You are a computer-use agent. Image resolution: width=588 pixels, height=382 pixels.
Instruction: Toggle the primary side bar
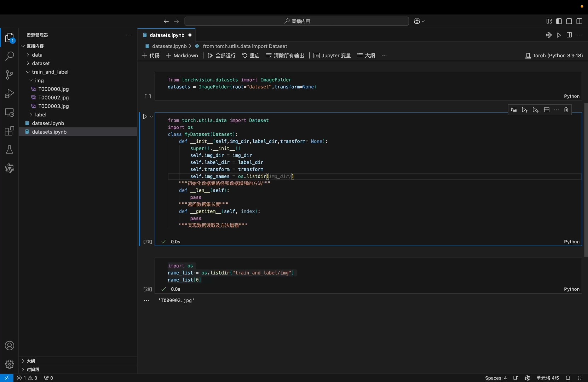point(559,21)
